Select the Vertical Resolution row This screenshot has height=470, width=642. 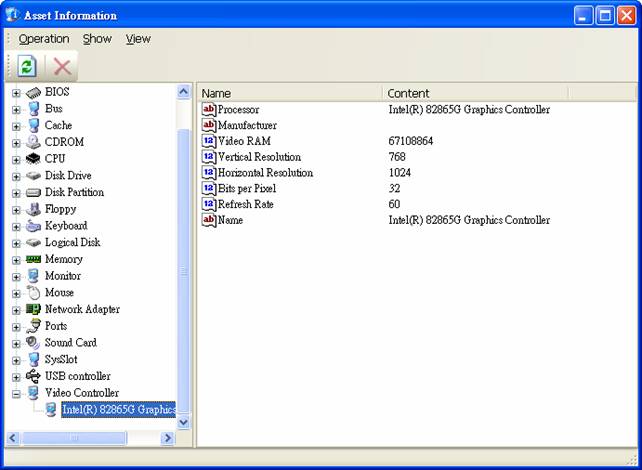[x=251, y=157]
